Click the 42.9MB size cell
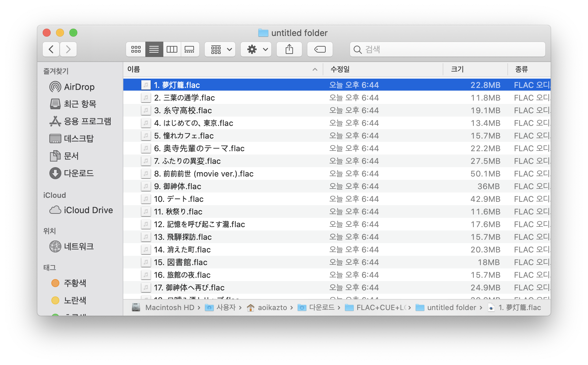Image resolution: width=588 pixels, height=365 pixels. point(485,199)
